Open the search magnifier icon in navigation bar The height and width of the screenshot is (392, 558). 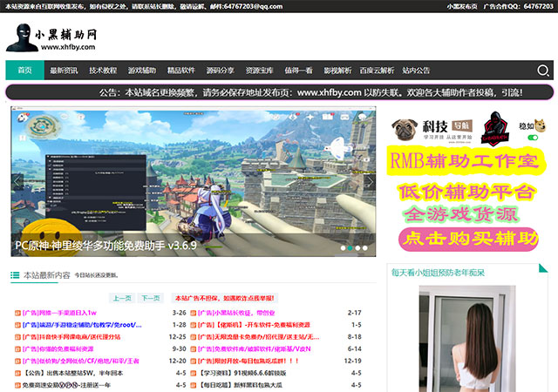[542, 71]
